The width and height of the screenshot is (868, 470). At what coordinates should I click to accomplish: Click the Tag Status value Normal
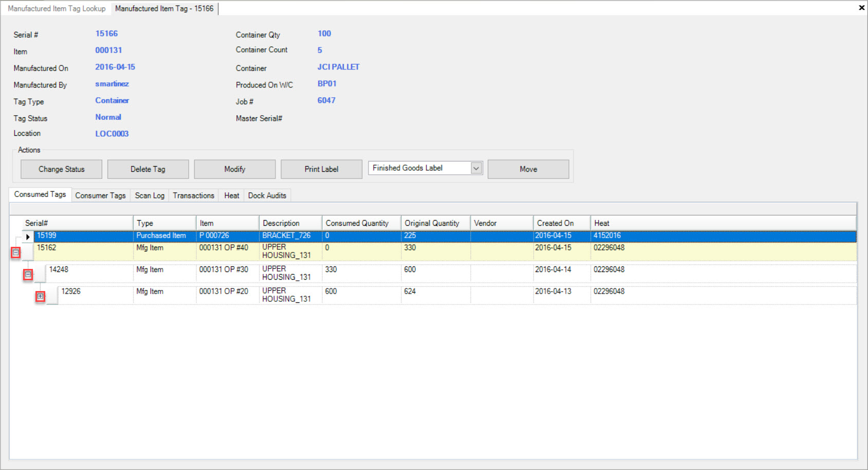click(x=108, y=117)
